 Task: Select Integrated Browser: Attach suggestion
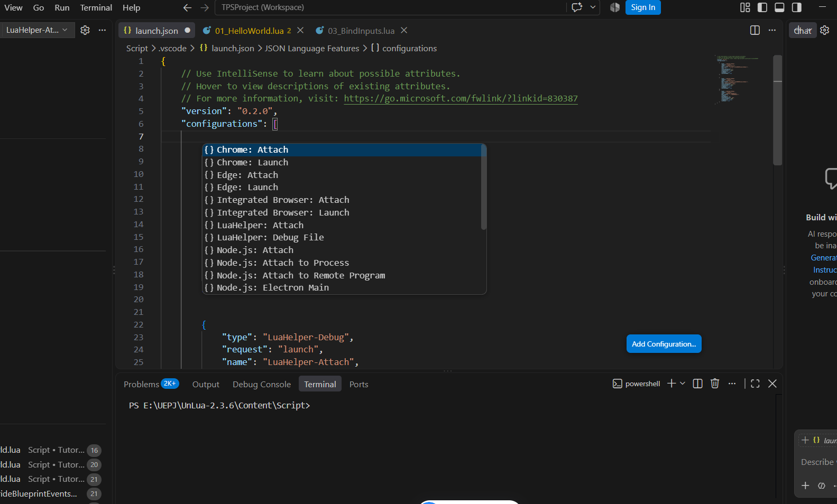(x=342, y=200)
